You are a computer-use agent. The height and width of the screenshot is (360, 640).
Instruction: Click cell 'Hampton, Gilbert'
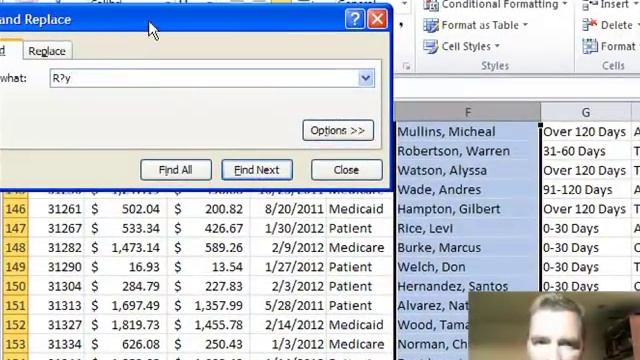(468, 209)
